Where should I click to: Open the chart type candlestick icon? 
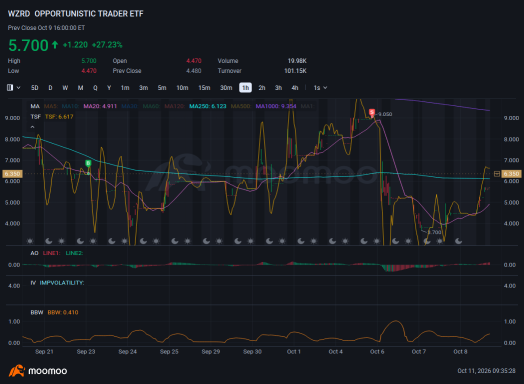[x=10, y=88]
